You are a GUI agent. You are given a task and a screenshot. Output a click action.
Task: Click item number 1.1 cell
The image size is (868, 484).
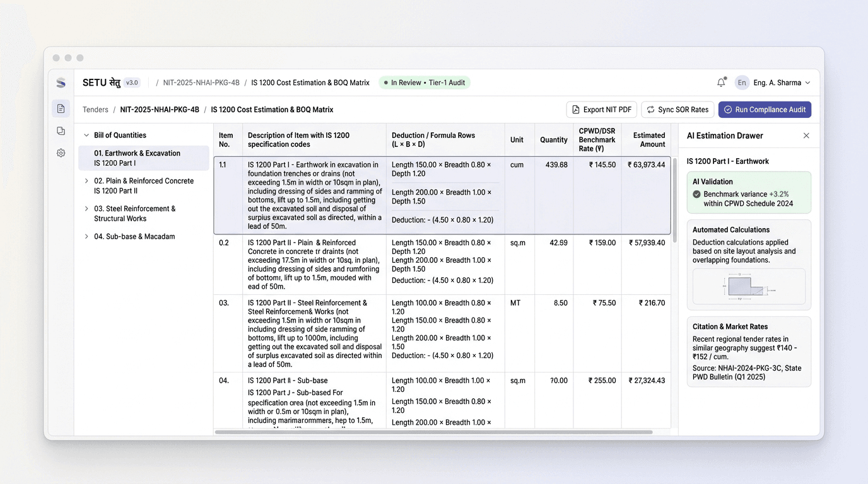click(223, 165)
